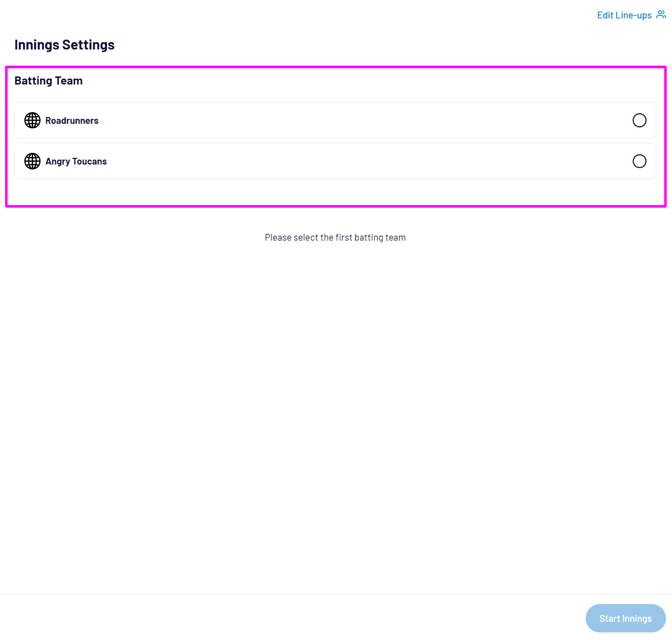Open the Edit Line-ups link

pos(624,15)
